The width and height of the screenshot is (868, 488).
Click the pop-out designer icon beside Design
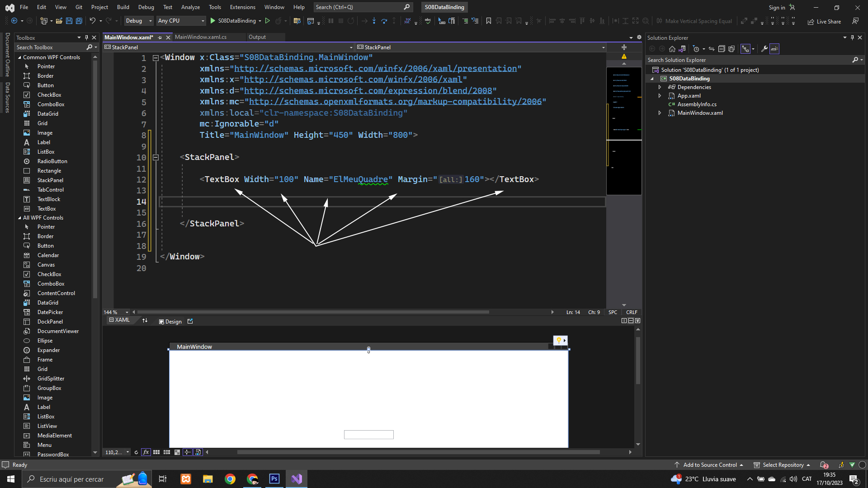coord(190,321)
